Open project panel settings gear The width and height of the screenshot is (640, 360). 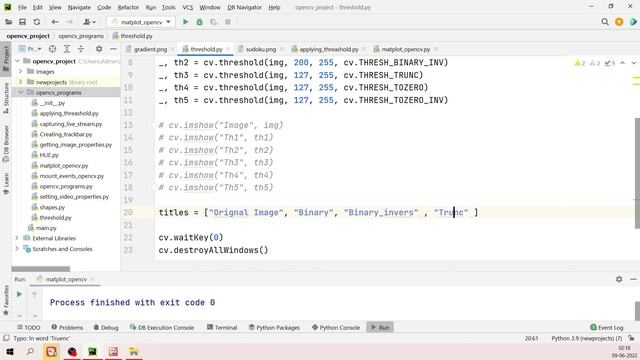click(x=99, y=49)
